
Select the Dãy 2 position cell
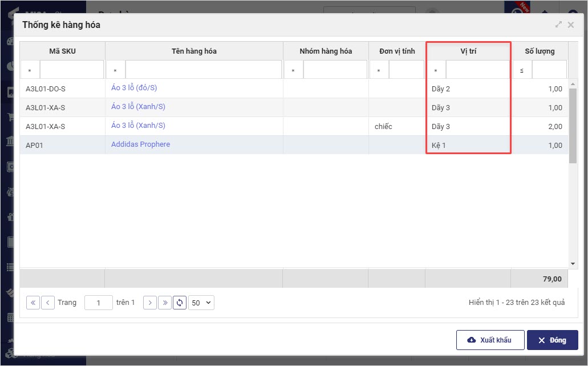click(x=468, y=89)
